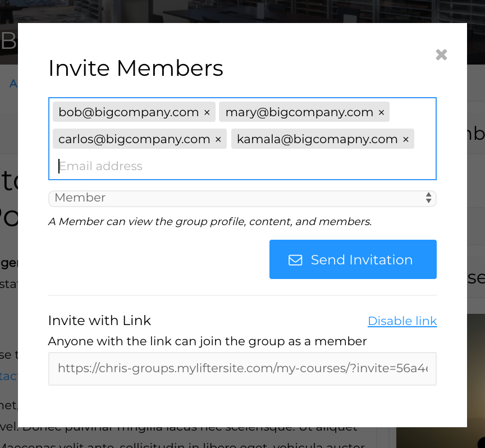Click the 'Anyone with the link' description
Screen dimensions: 485x448
pyautogui.click(x=207, y=341)
